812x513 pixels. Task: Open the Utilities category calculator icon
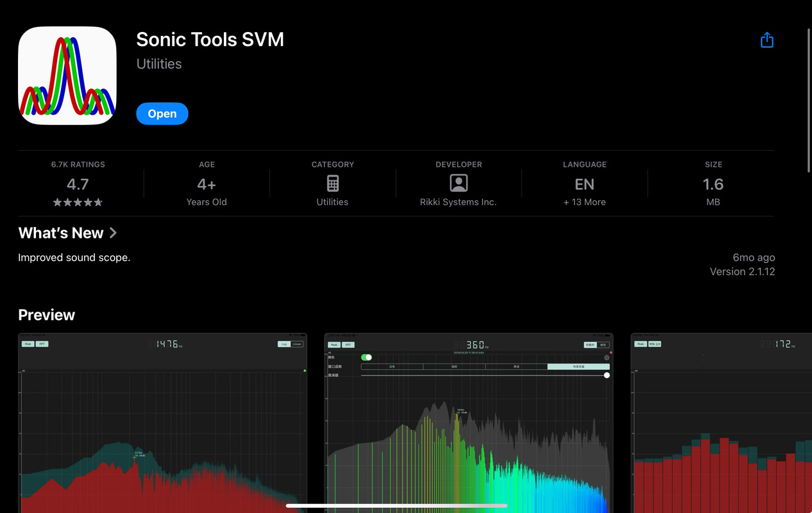pyautogui.click(x=332, y=183)
